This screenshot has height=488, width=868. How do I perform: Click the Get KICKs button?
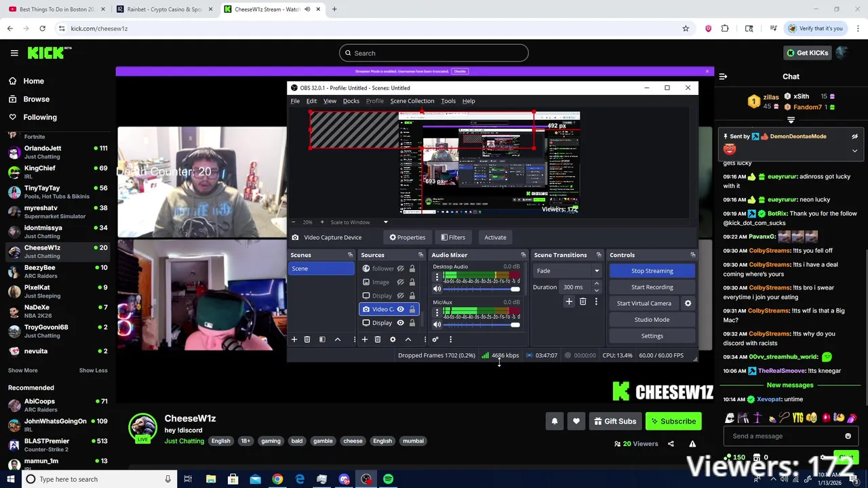pyautogui.click(x=807, y=53)
